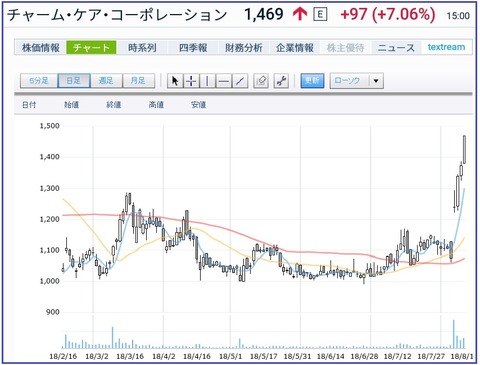The image size is (480, 365).
Task: Switch to 月足 monthly chart
Action: click(x=138, y=81)
